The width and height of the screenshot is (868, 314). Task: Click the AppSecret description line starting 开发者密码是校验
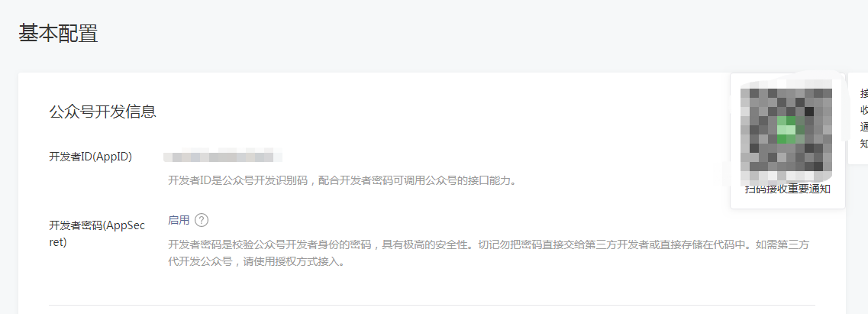(x=492, y=245)
